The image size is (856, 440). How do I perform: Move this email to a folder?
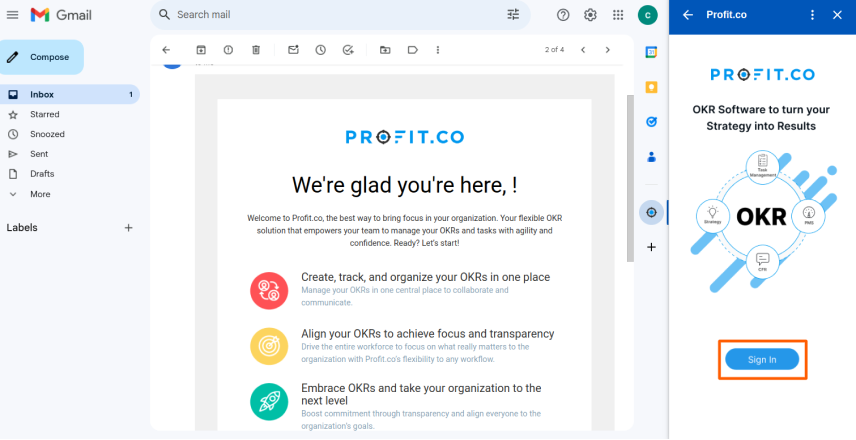point(385,50)
